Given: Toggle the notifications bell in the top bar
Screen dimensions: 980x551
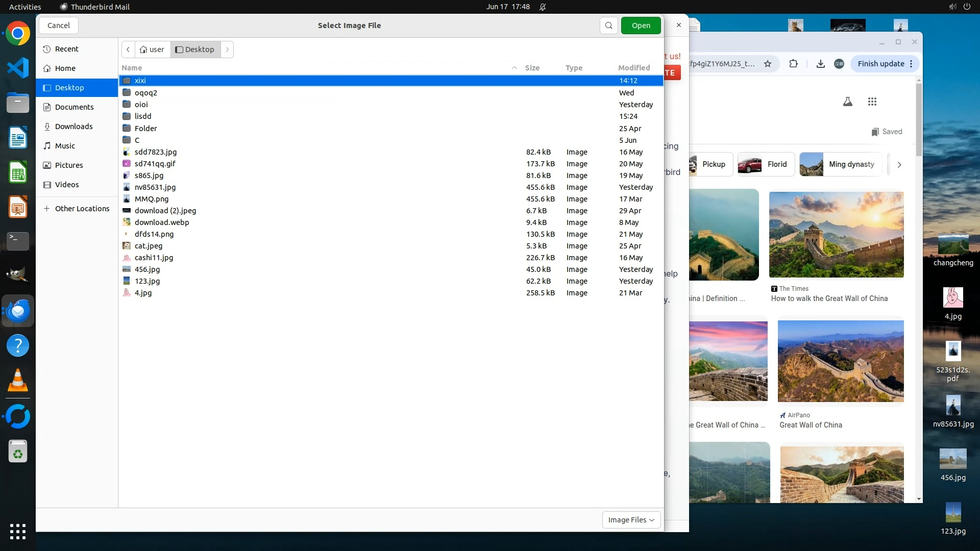Looking at the screenshot, I should click(x=543, y=7).
